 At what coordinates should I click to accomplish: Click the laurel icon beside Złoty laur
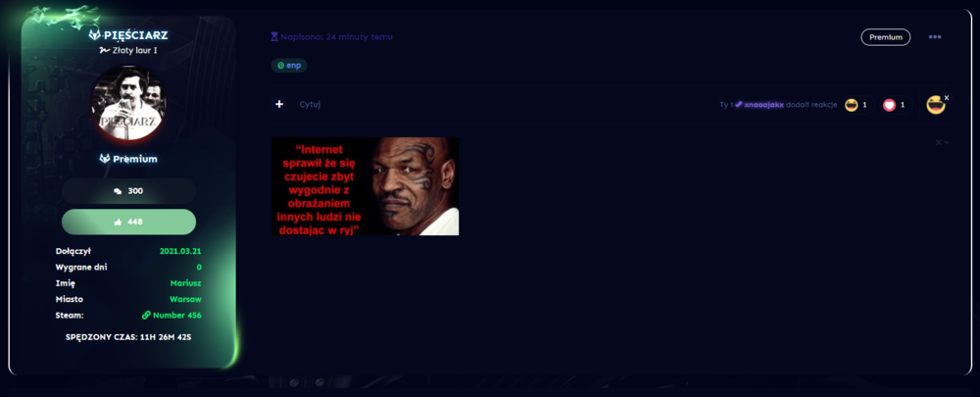click(105, 50)
